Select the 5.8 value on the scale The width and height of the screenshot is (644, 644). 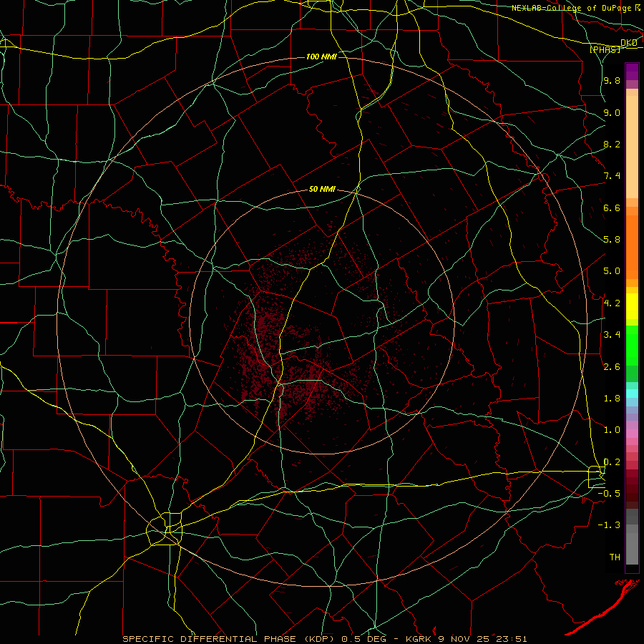(x=612, y=240)
